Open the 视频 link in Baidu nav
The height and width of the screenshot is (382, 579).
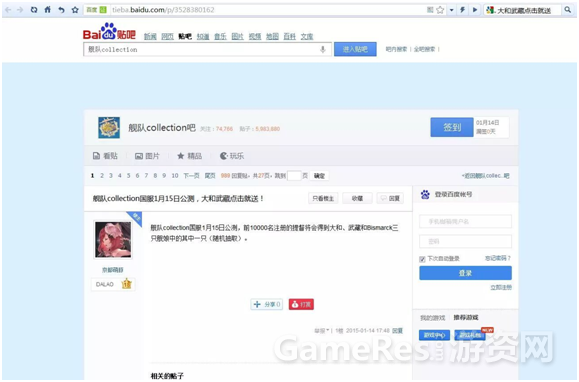[x=255, y=36]
